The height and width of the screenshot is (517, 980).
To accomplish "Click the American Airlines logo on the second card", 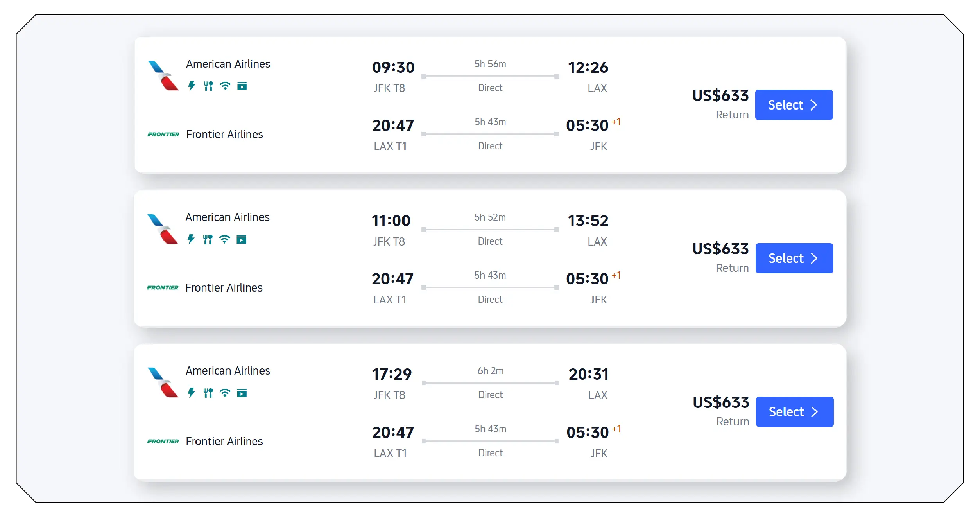I will coord(162,228).
